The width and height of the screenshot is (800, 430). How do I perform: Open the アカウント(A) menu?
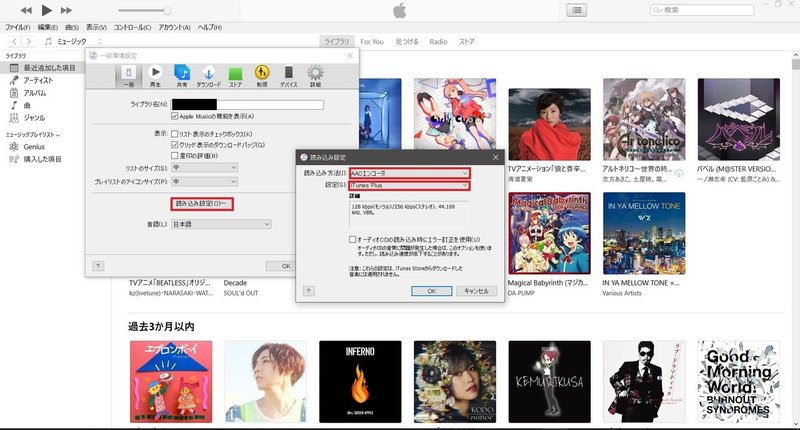(x=174, y=27)
